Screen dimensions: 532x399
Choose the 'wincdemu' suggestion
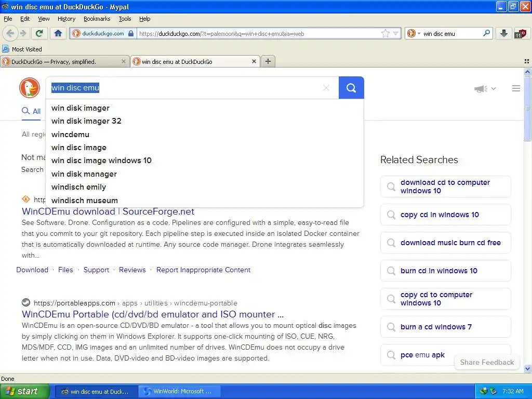pos(205,135)
